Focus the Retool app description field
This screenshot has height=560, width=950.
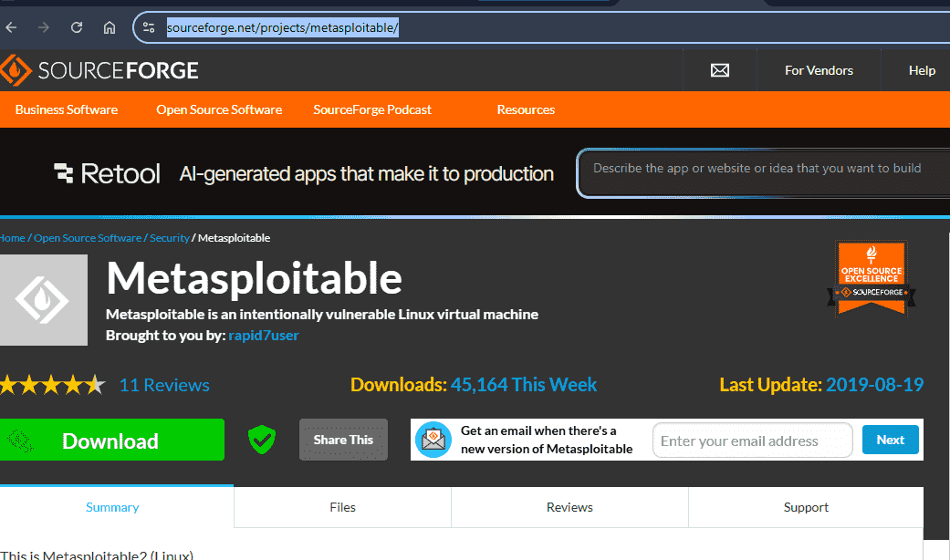(x=763, y=173)
